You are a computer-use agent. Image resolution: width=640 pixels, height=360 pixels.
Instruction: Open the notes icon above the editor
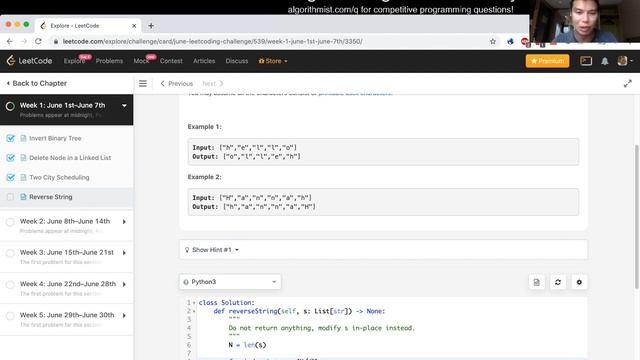click(536, 282)
